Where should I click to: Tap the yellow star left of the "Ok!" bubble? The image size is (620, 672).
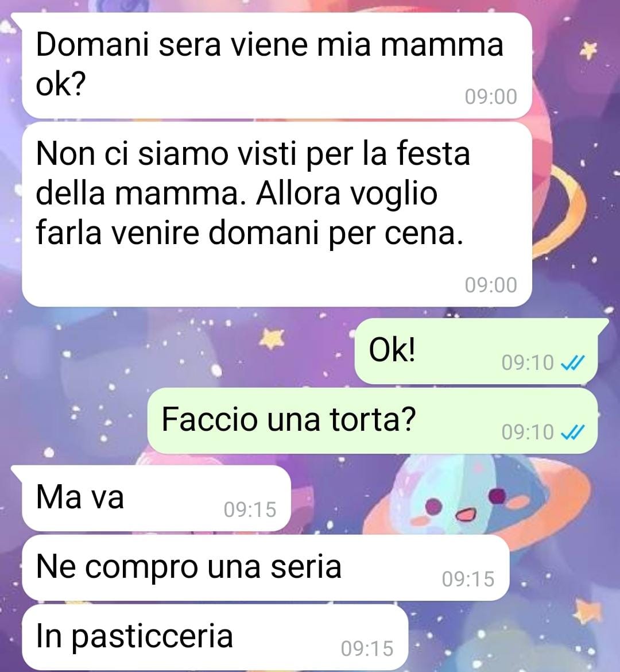point(272,338)
